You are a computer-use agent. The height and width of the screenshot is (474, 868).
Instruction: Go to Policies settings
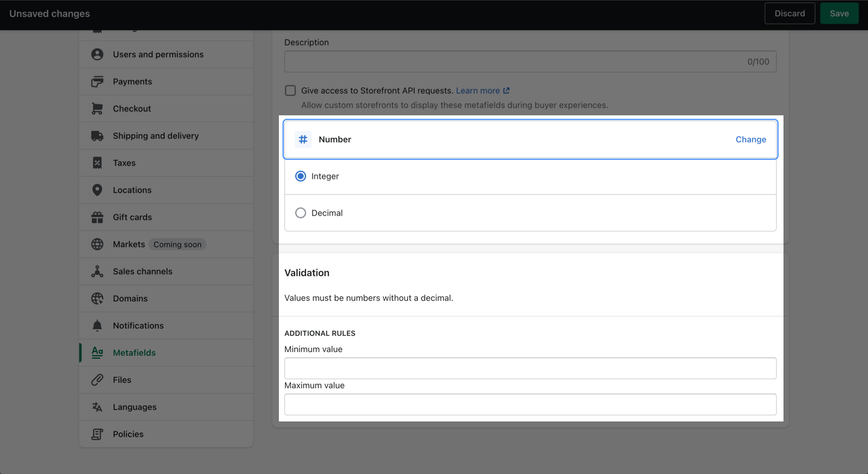166,434
